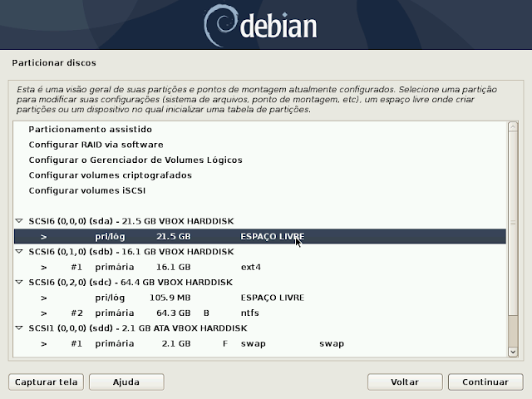Go back with Voltar button
The height and width of the screenshot is (399, 532).
(405, 382)
